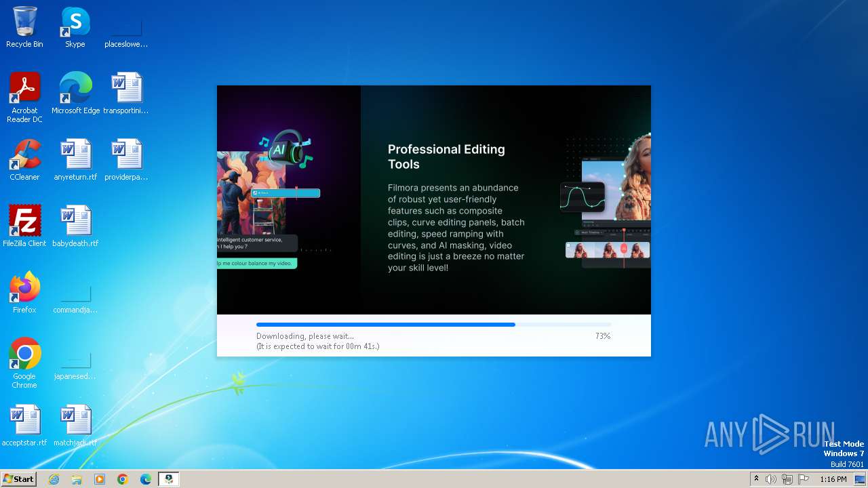Click Edge icon in the taskbar
Viewport: 868px width, 488px height.
[x=146, y=479]
